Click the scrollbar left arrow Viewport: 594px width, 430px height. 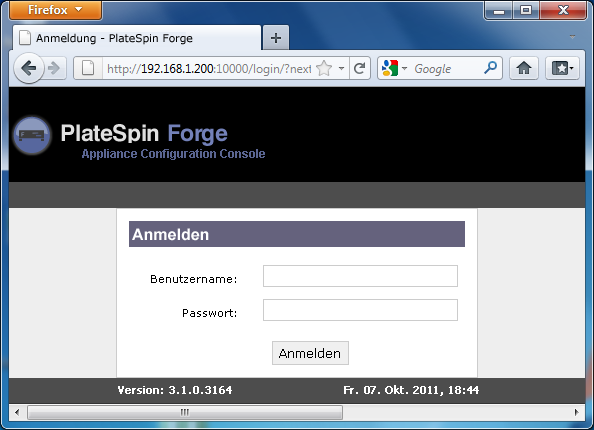pyautogui.click(x=17, y=412)
